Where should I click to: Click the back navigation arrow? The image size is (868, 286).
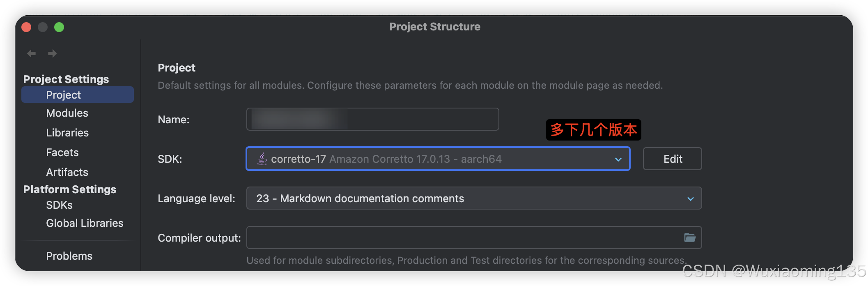tap(31, 53)
